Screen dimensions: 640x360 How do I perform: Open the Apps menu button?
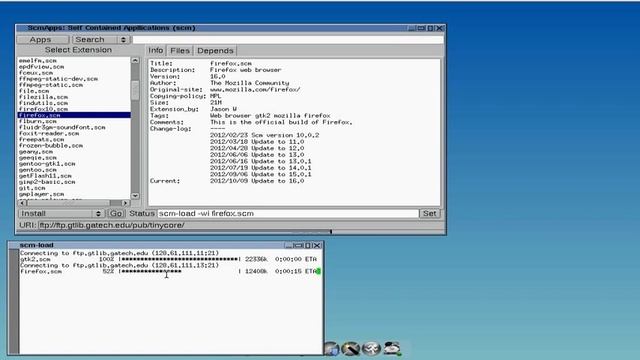coord(43,40)
